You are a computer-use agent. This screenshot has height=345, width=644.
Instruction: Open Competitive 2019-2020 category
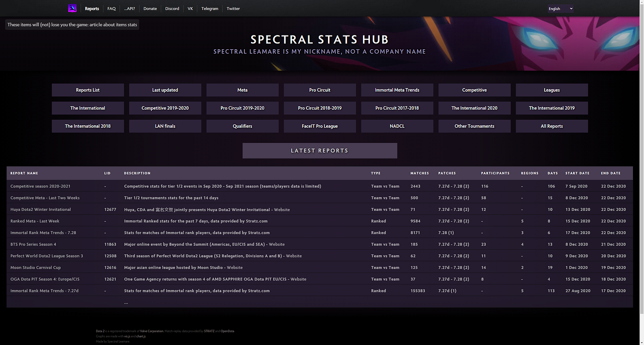(165, 108)
